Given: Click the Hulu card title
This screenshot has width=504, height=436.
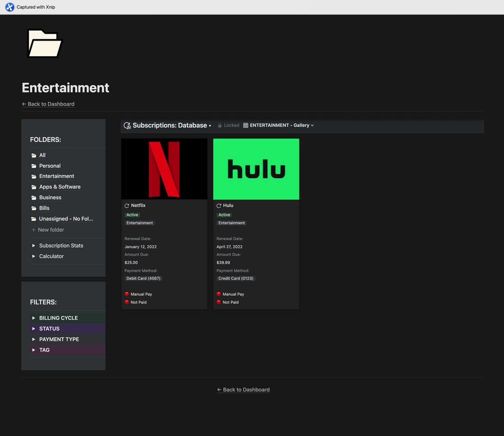Looking at the screenshot, I should click(x=228, y=206).
